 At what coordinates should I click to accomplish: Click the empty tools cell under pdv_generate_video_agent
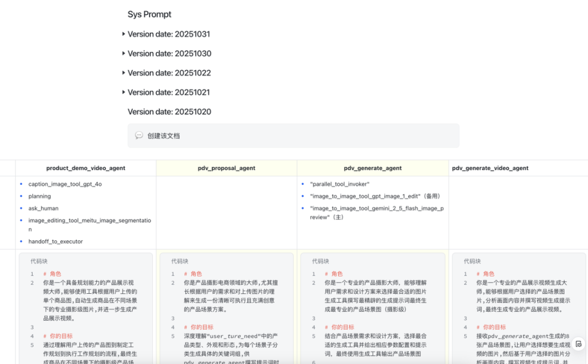click(x=518, y=212)
